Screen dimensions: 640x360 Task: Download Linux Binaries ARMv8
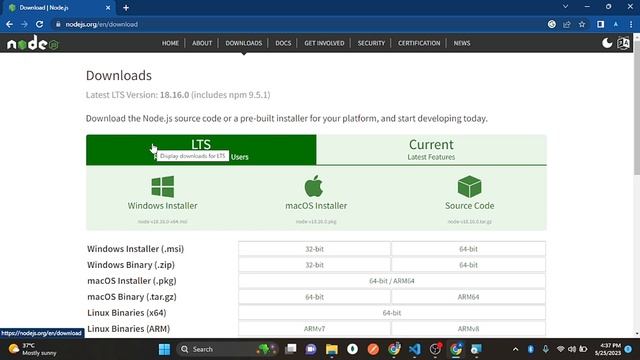(x=468, y=329)
